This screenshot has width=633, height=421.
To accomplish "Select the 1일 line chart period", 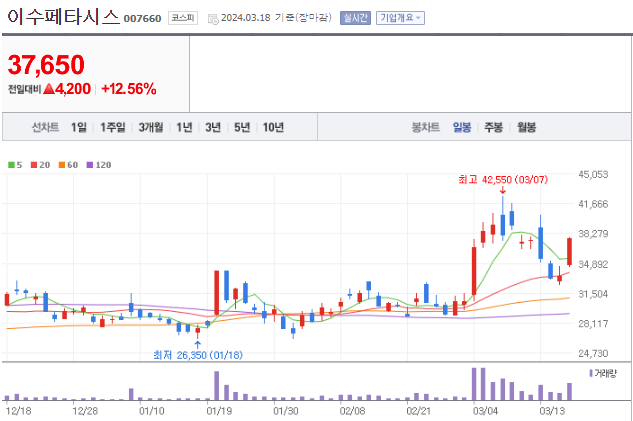I will coord(79,128).
